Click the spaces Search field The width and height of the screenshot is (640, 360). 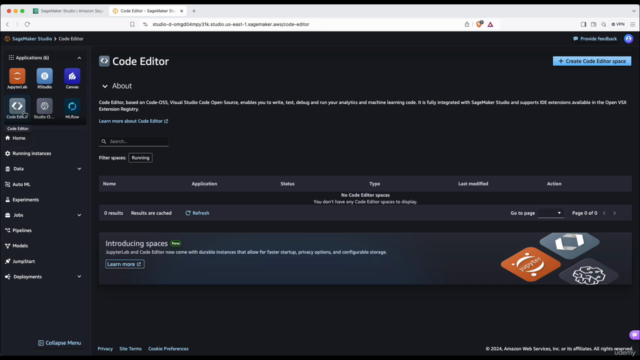(133, 141)
